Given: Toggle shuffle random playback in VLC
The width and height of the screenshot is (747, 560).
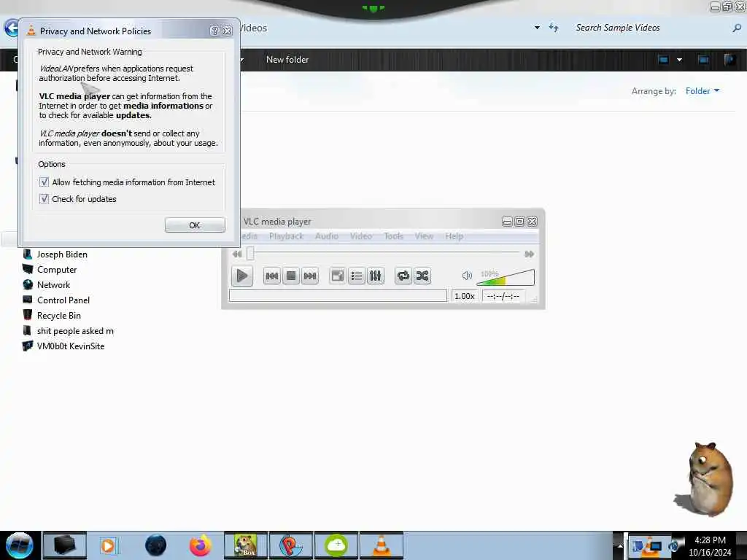Looking at the screenshot, I should [x=422, y=276].
